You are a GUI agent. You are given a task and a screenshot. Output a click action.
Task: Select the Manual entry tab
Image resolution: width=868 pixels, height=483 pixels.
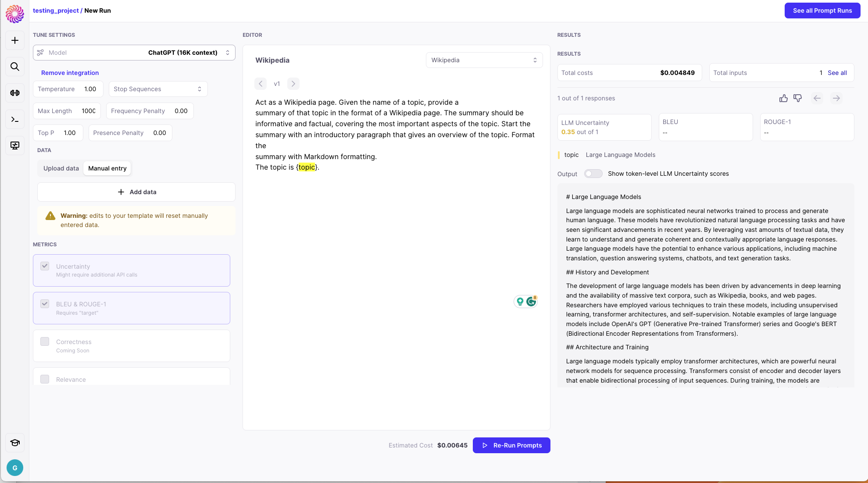tap(107, 168)
